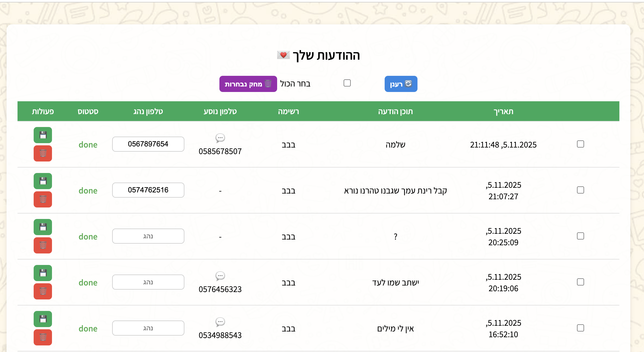Delete the row with message '?'
Viewport: 644px width, 352px height.
(43, 246)
